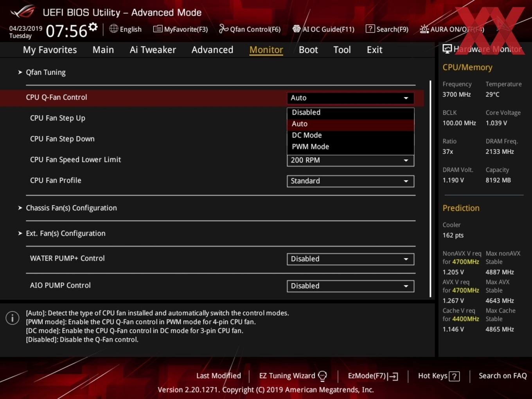532x399 pixels.
Task: Choose Disabled in Q-Fan dropdown list
Action: pyautogui.click(x=350, y=112)
